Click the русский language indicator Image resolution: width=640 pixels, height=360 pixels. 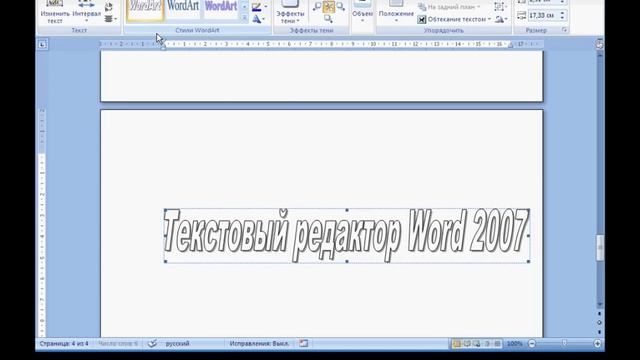178,344
